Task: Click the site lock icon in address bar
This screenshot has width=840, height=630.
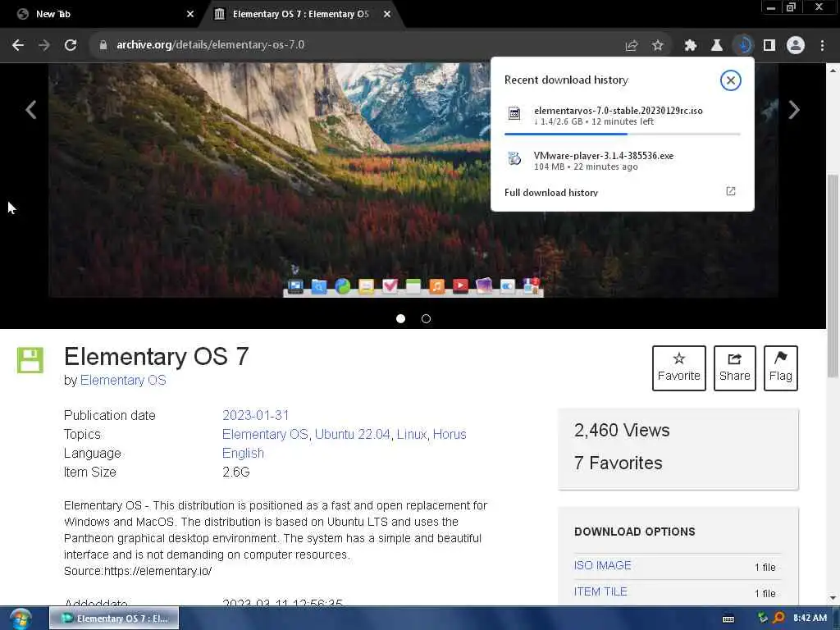Action: [103, 45]
